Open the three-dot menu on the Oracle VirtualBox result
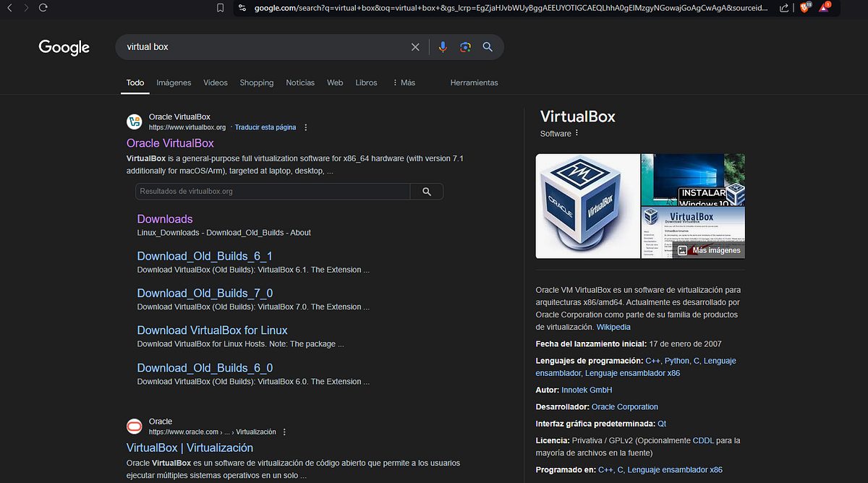Image resolution: width=868 pixels, height=483 pixels. point(305,127)
